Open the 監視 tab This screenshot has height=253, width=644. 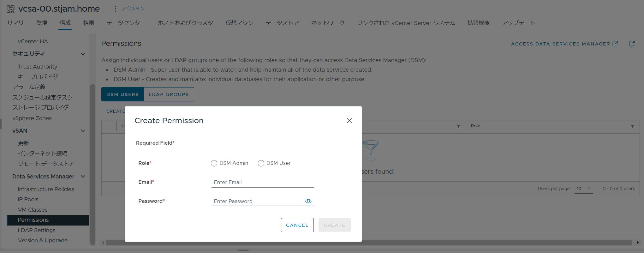pyautogui.click(x=42, y=23)
